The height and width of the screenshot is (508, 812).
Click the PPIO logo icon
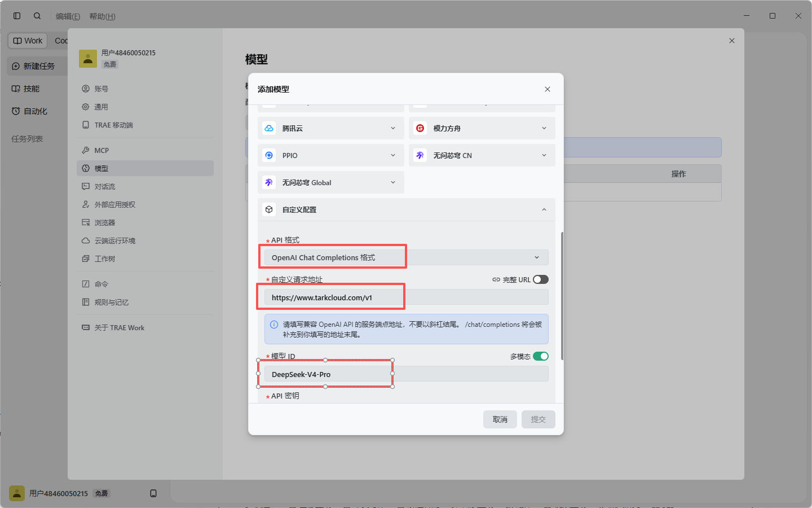pyautogui.click(x=269, y=155)
